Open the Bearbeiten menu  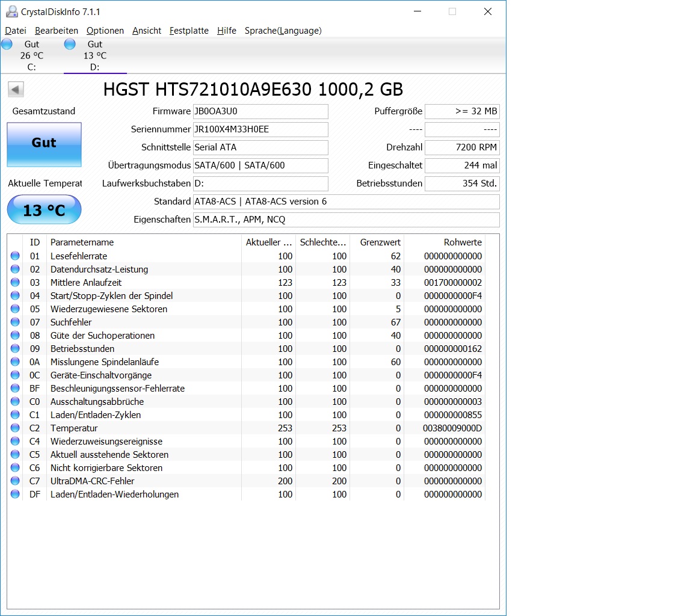tap(57, 31)
